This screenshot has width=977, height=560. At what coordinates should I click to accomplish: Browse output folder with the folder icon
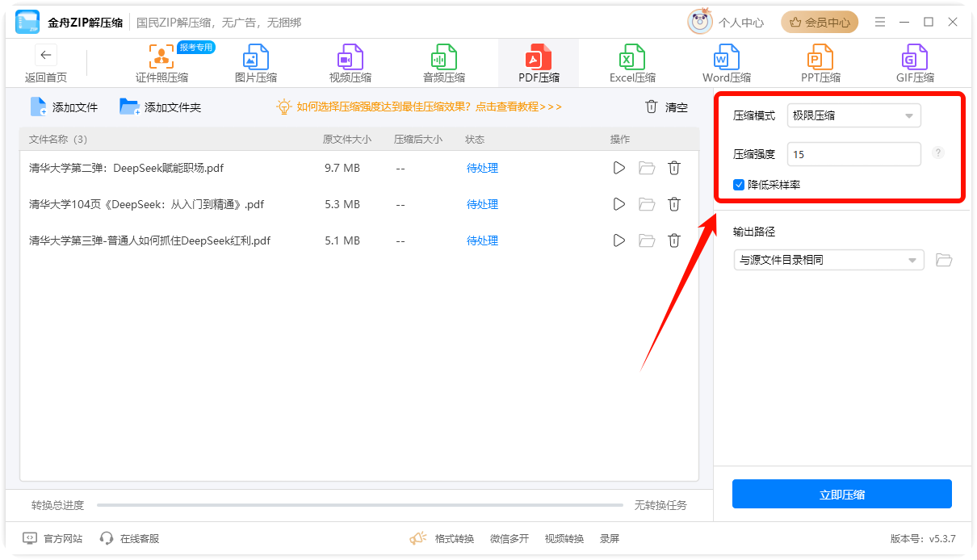pyautogui.click(x=944, y=260)
